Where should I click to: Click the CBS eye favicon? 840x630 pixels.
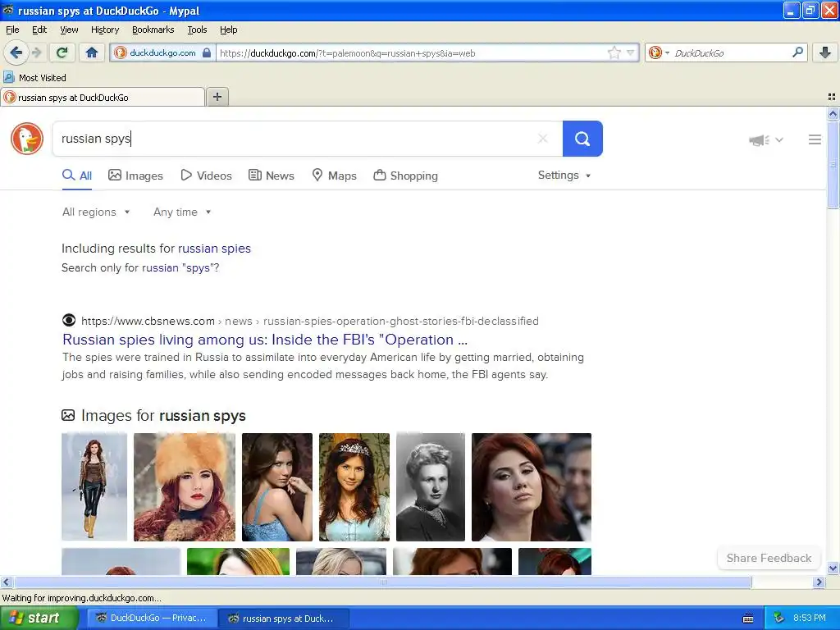69,321
